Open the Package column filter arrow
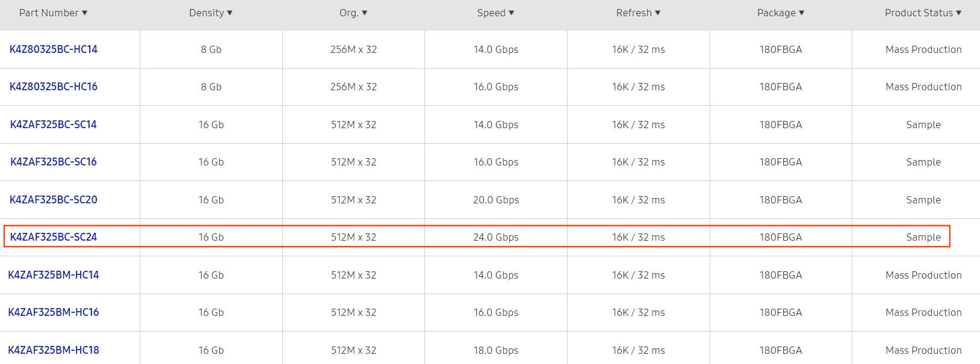Screen dimensions: 980x364 coord(801,13)
